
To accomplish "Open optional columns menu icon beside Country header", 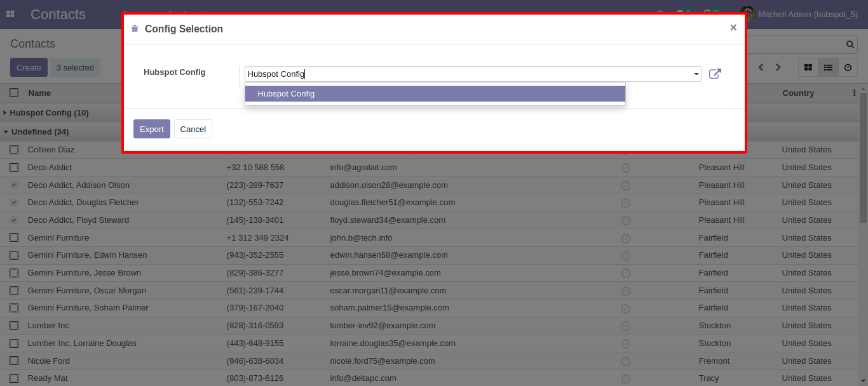I will [x=854, y=93].
